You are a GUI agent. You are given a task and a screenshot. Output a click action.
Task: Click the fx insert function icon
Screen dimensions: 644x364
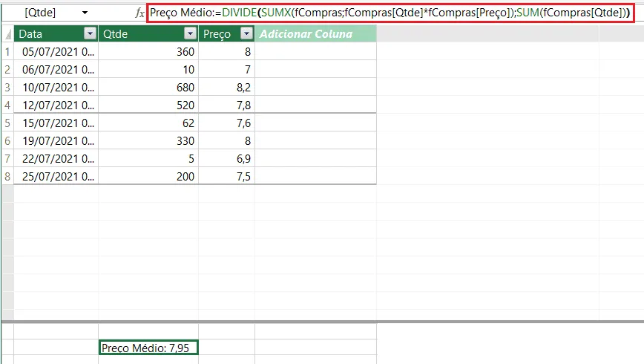coord(139,13)
